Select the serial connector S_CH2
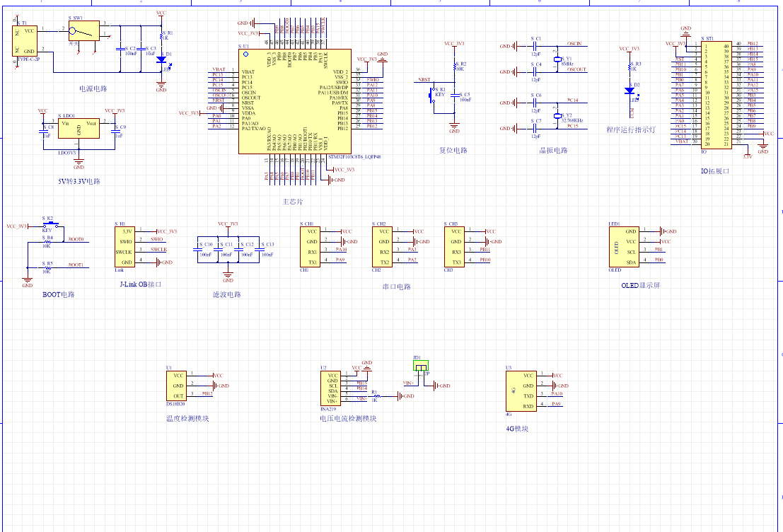 [382, 247]
